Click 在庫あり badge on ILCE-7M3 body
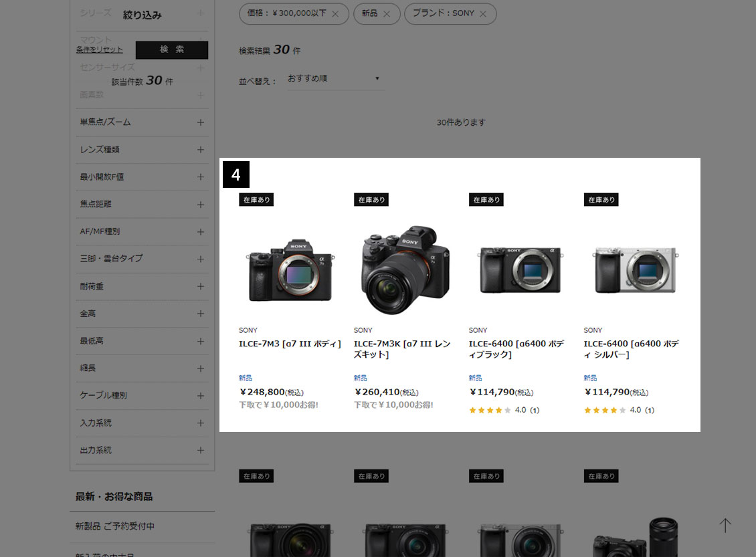Image resolution: width=756 pixels, height=557 pixels. coord(256,200)
